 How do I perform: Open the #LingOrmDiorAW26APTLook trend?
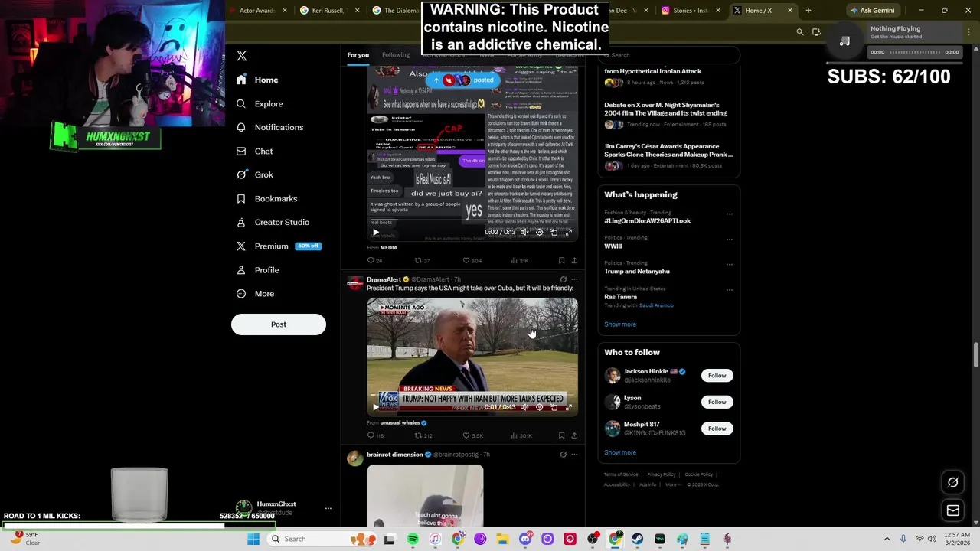tap(647, 220)
